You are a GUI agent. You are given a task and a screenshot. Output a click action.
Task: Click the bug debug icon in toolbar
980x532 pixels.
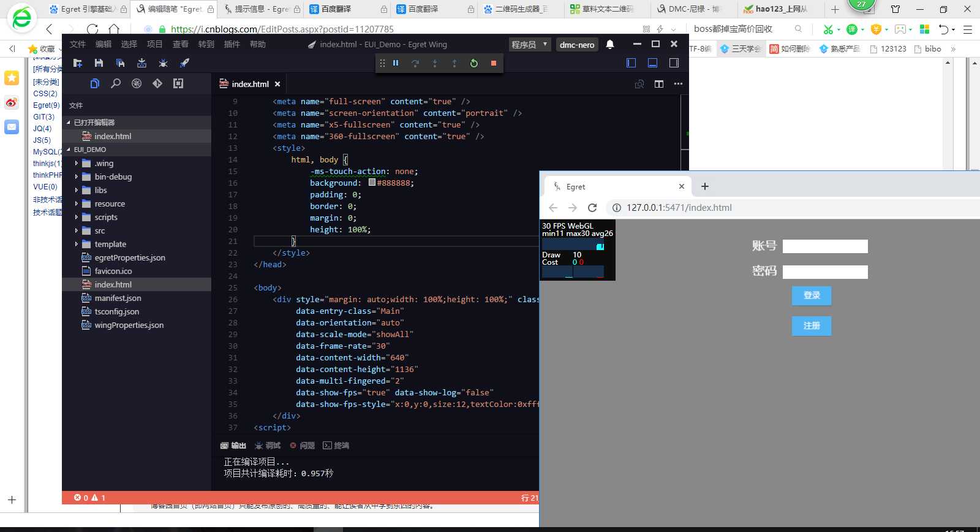pyautogui.click(x=163, y=63)
